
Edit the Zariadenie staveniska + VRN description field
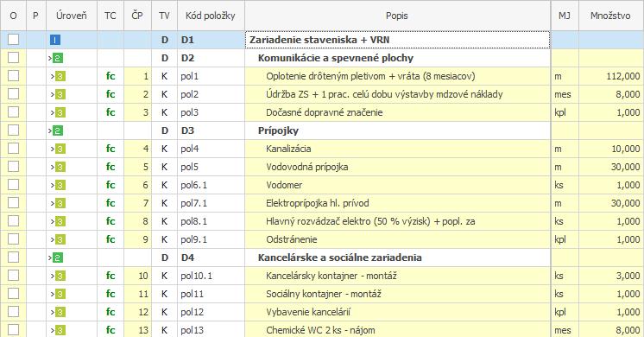tap(398, 40)
